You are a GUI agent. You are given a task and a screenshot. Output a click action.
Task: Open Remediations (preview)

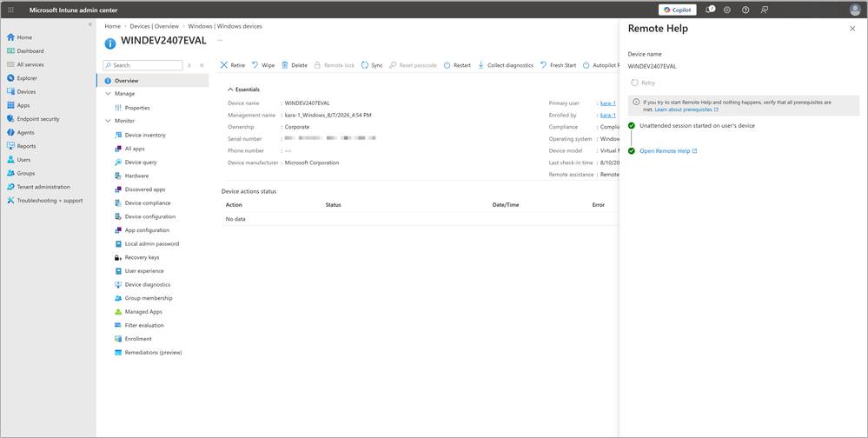(x=153, y=352)
